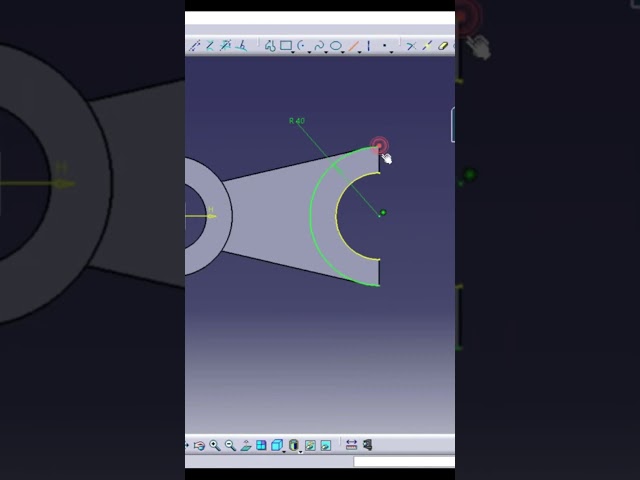Select the Profile sketch tool
This screenshot has width=640, height=480.
pos(270,46)
